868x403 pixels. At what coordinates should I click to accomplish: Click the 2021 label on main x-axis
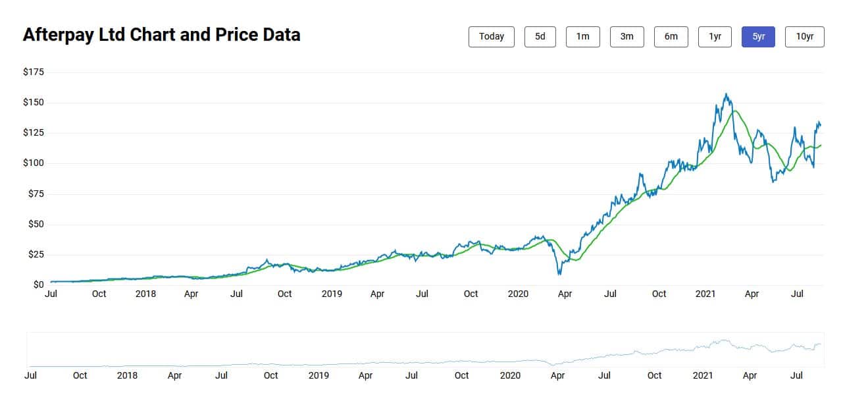coord(705,294)
